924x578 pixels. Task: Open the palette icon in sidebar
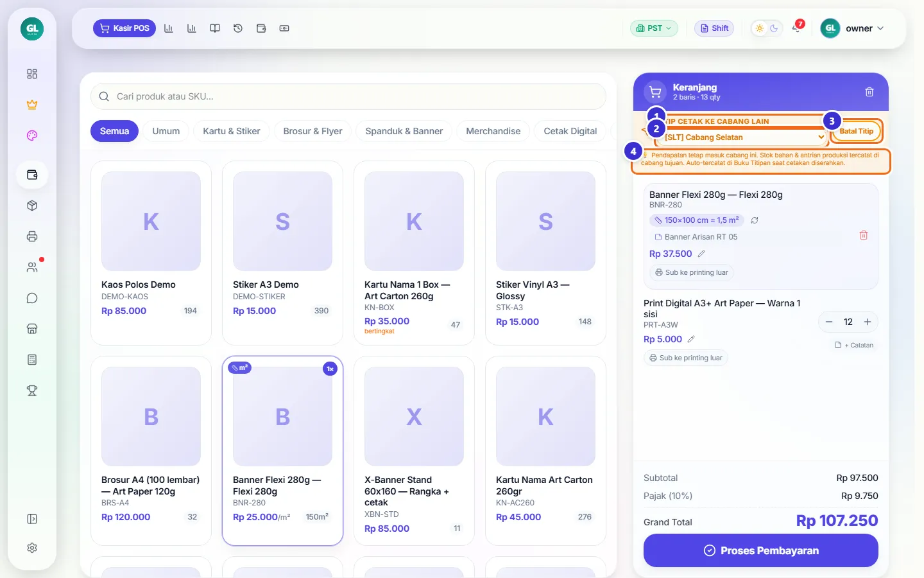32,136
